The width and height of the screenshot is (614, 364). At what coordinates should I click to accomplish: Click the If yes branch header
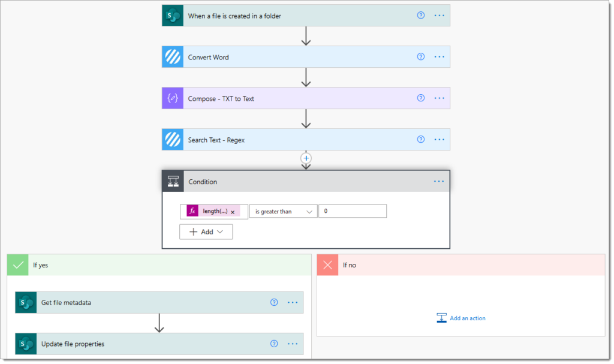click(x=159, y=265)
